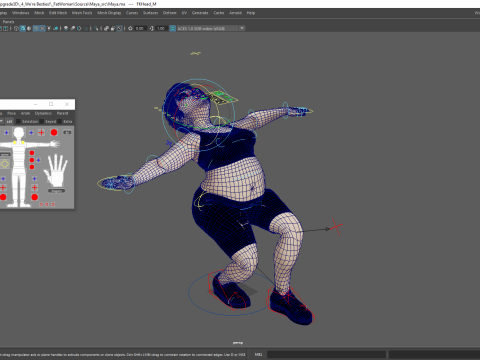Viewport: 480px width, 360px height.
Task: Click the red plus beside the picker leg
Action: coord(34,187)
